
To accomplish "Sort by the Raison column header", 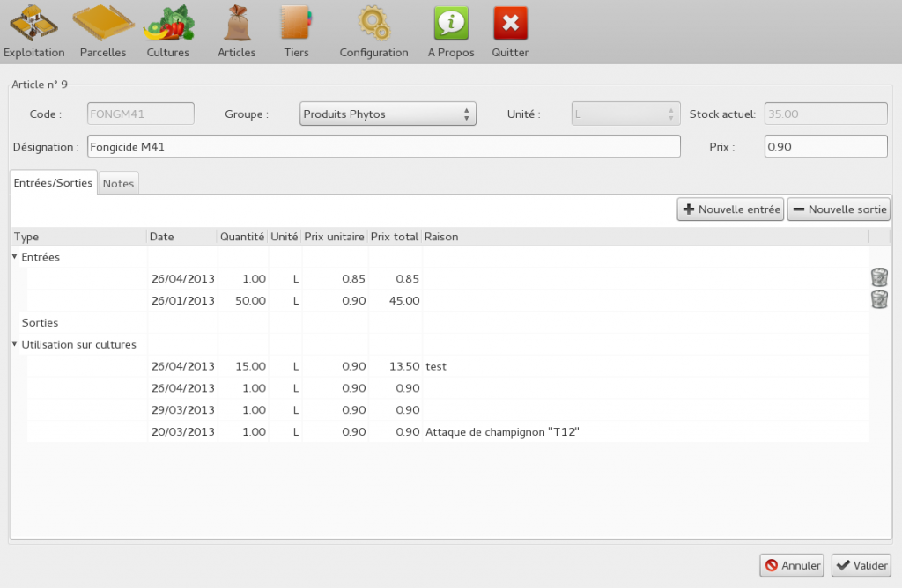I will 645,237.
